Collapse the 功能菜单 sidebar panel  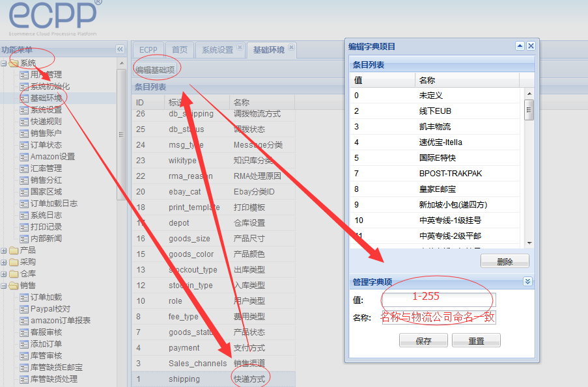coord(120,49)
